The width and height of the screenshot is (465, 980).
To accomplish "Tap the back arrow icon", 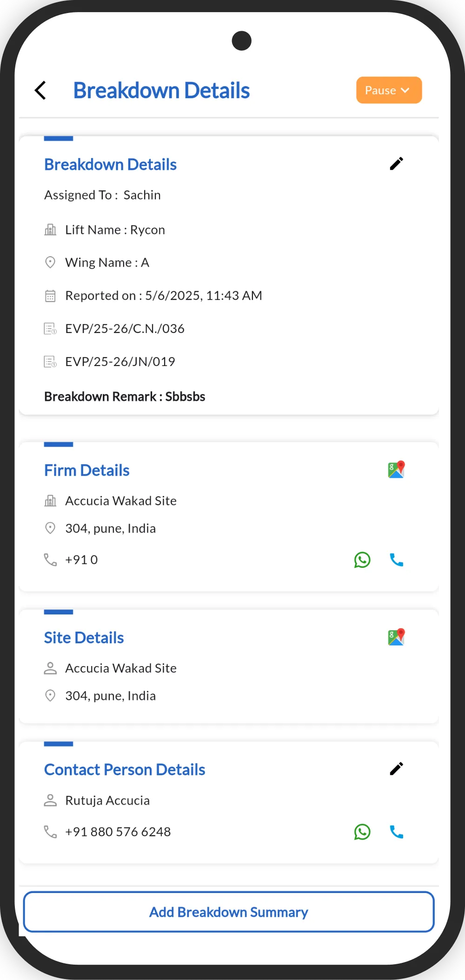I will click(x=40, y=90).
